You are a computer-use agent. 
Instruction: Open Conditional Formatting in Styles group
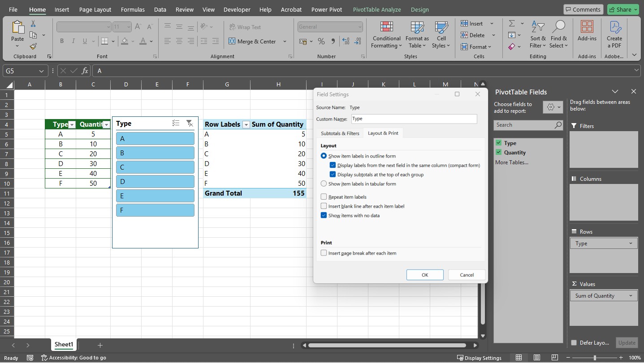pyautogui.click(x=386, y=36)
